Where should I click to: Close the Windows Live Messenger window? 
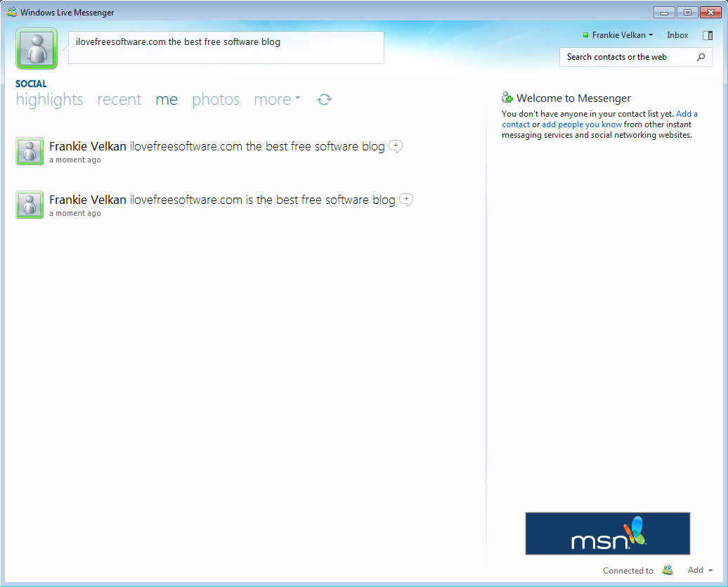710,13
